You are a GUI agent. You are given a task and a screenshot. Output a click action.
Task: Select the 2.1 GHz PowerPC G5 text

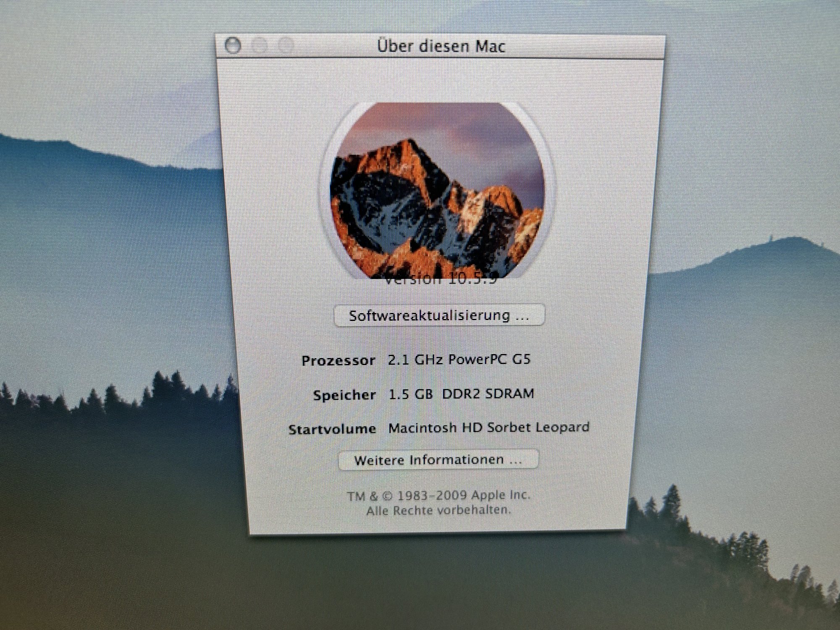pyautogui.click(x=459, y=360)
